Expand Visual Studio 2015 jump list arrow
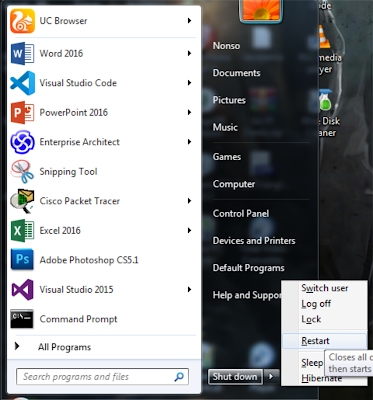Image resolution: width=373 pixels, height=400 pixels. point(189,289)
